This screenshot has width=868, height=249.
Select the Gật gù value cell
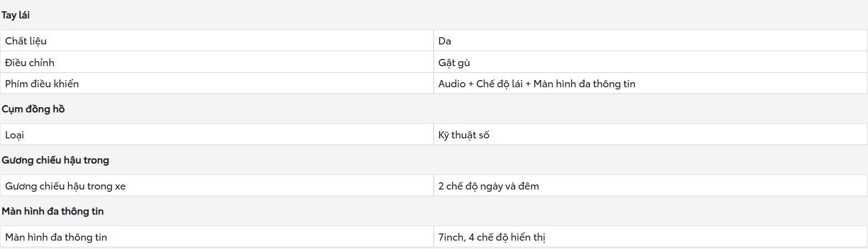650,62
